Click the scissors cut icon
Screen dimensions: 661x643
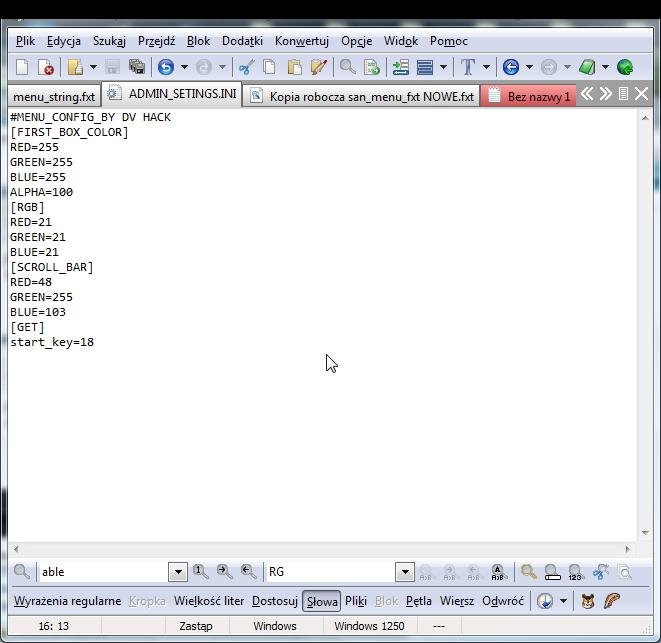[246, 67]
